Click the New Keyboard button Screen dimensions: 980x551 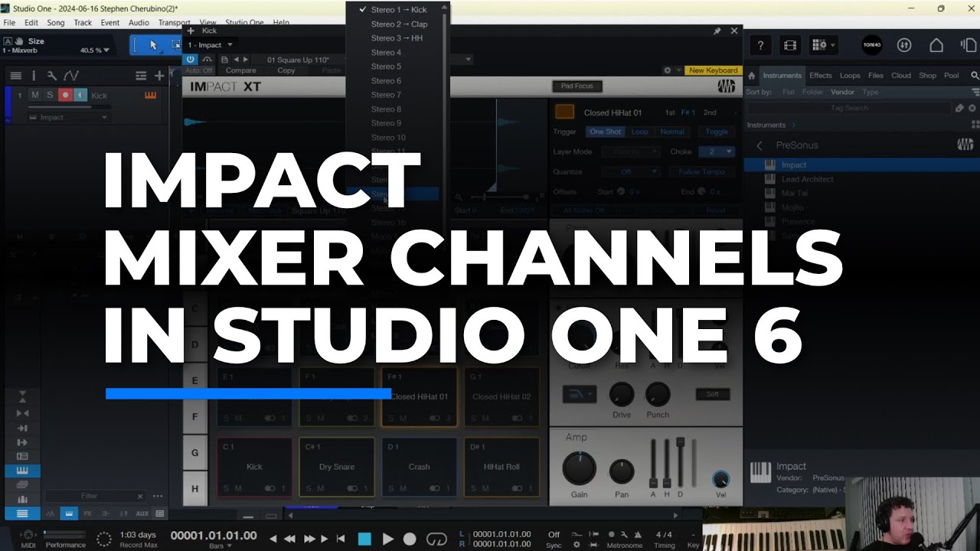(x=713, y=70)
